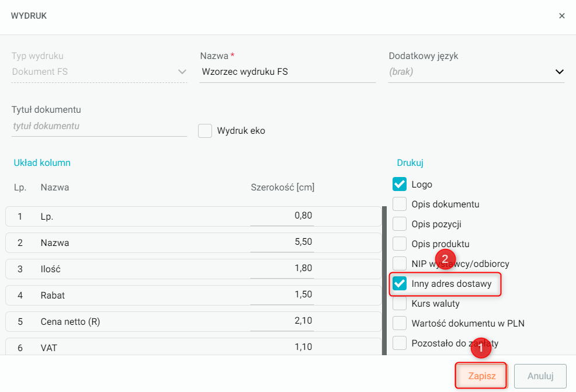Close the Wydruk dialog with X
The height and width of the screenshot is (392, 576).
(x=562, y=16)
